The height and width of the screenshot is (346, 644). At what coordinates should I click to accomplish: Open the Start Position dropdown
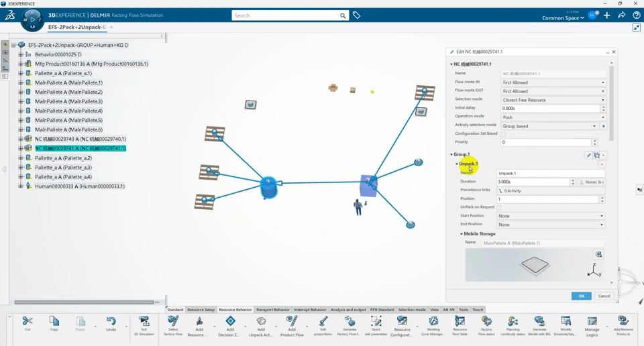click(551, 216)
